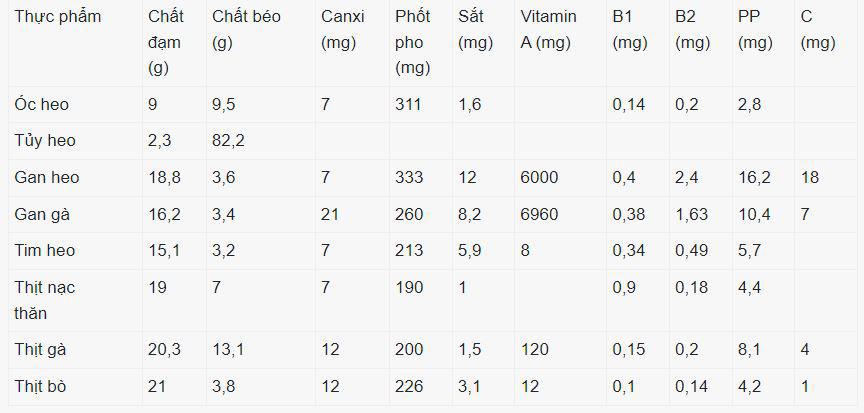Click the 6960 Vitamin A value for Gan gà

click(x=539, y=214)
